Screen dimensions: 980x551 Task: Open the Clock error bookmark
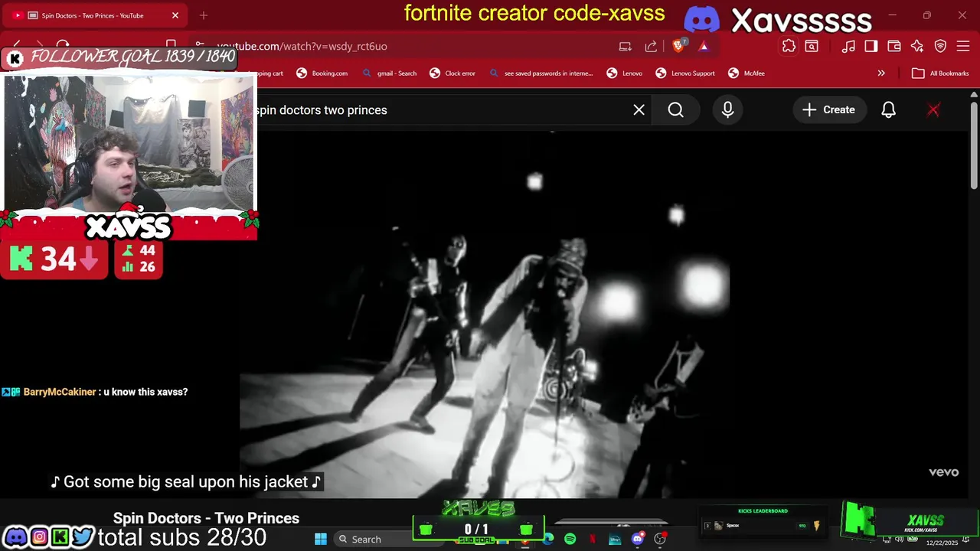(x=452, y=73)
